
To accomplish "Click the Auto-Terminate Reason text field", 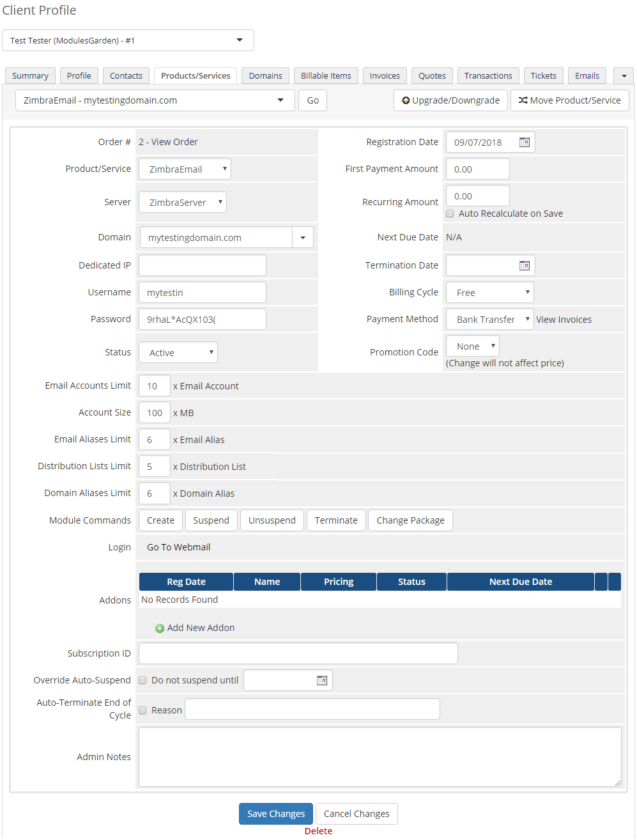I will (x=312, y=709).
